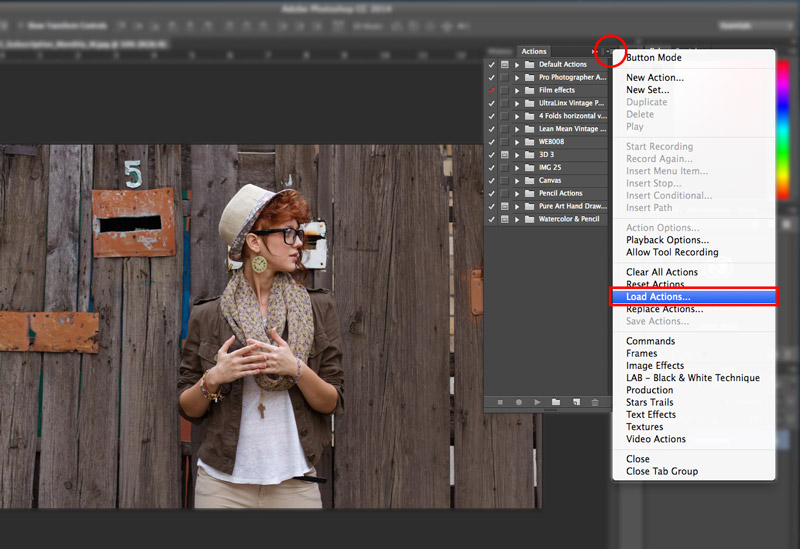This screenshot has height=549, width=800.
Task: Expand the Default Actions set triangle
Action: coord(517,65)
